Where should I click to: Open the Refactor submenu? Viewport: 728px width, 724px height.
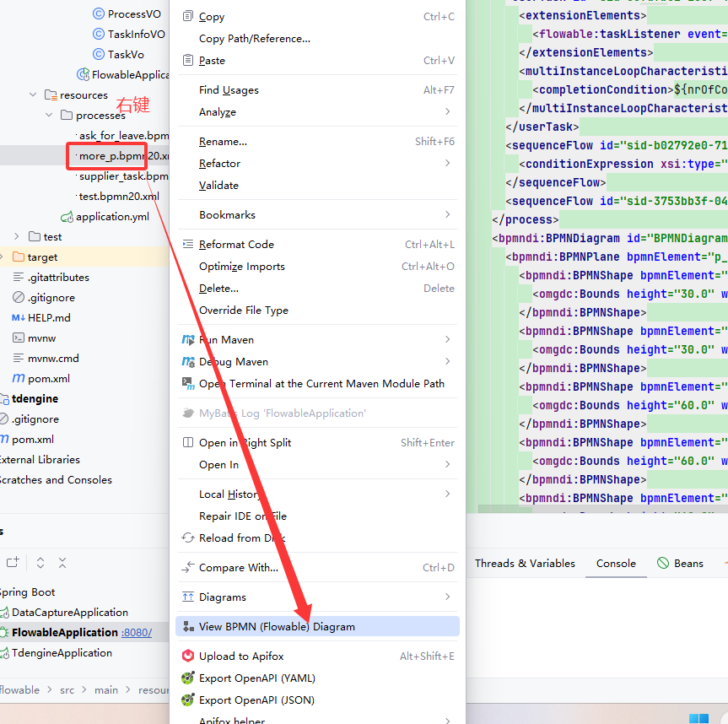(317, 164)
